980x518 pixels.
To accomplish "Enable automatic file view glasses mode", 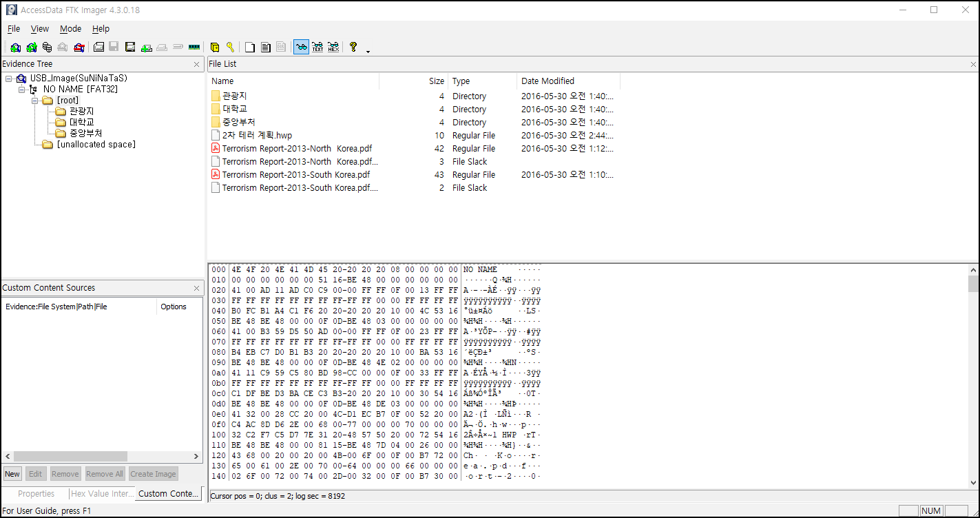I will click(301, 48).
